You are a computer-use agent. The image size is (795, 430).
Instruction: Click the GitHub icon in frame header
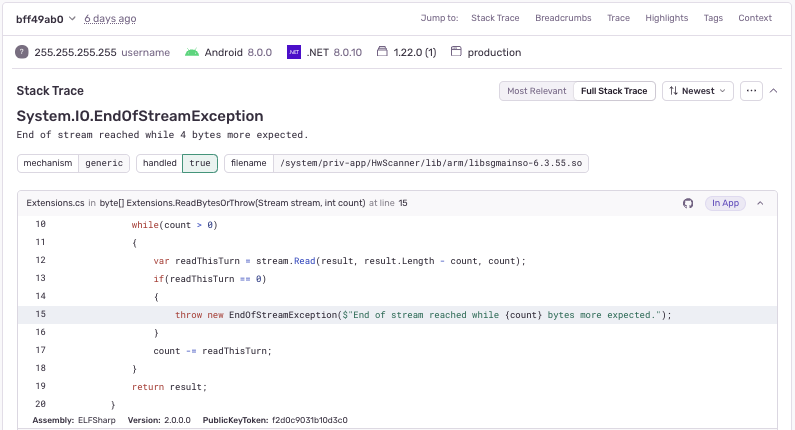coord(688,203)
